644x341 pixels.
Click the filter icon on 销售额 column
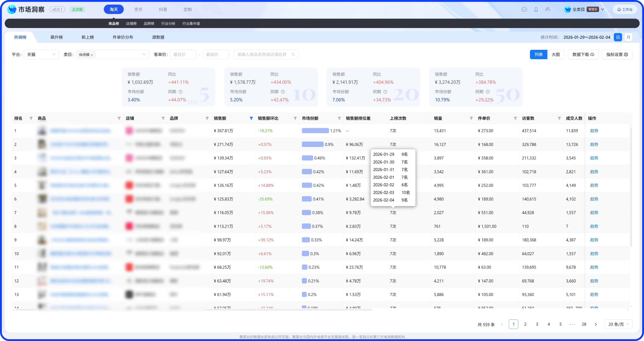point(251,118)
